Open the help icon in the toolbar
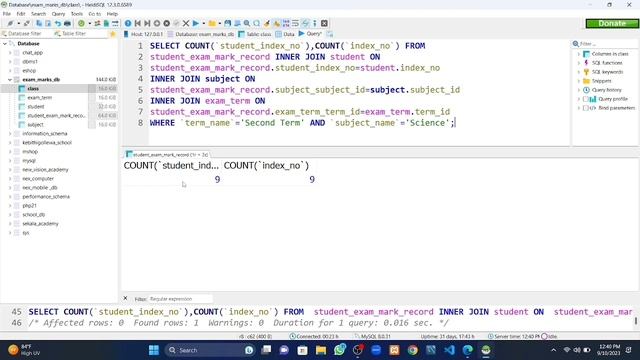The height and width of the screenshot is (360, 640). 128,23
